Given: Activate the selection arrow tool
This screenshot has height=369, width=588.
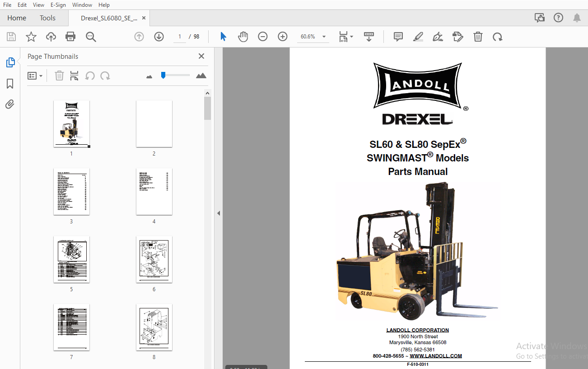Looking at the screenshot, I should coord(223,37).
